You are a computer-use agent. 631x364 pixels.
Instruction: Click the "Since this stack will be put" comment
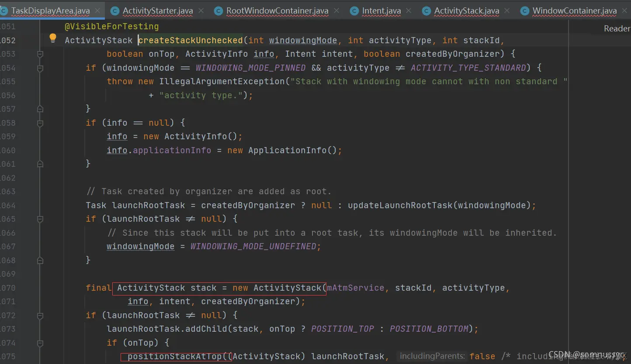332,233
